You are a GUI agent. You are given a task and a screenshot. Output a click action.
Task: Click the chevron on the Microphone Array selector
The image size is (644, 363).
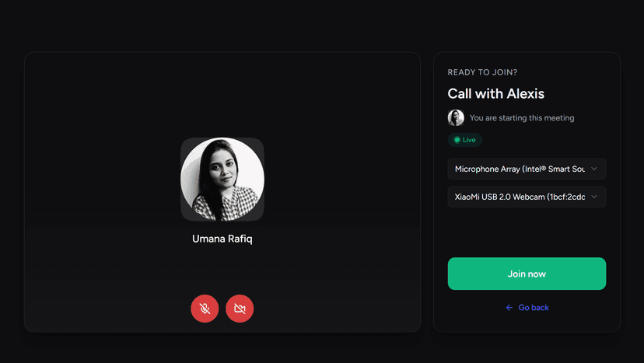click(594, 169)
